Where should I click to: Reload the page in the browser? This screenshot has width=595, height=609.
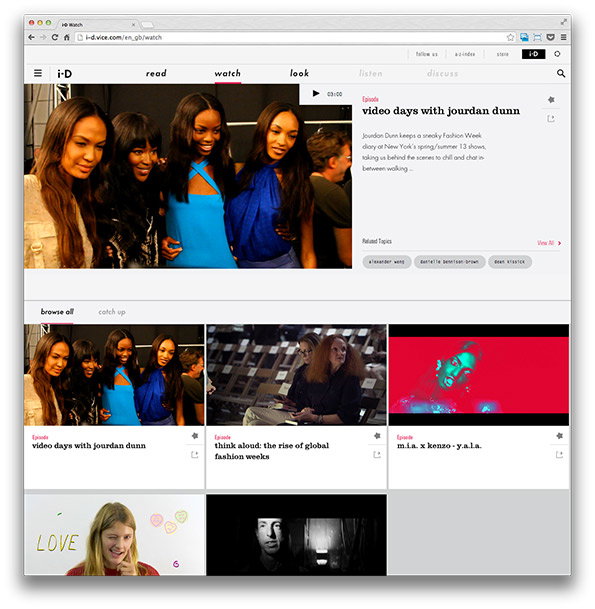55,37
